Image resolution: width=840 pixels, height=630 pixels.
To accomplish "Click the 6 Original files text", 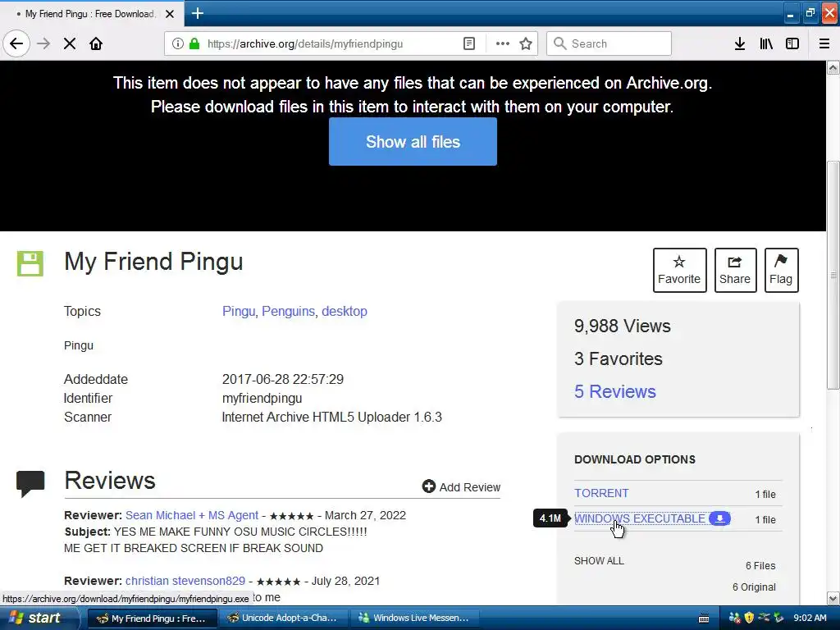I will coord(754,587).
